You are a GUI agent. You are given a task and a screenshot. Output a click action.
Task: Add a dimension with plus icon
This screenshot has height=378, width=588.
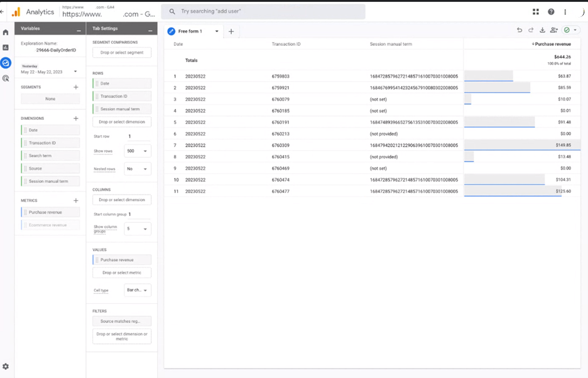click(x=76, y=118)
